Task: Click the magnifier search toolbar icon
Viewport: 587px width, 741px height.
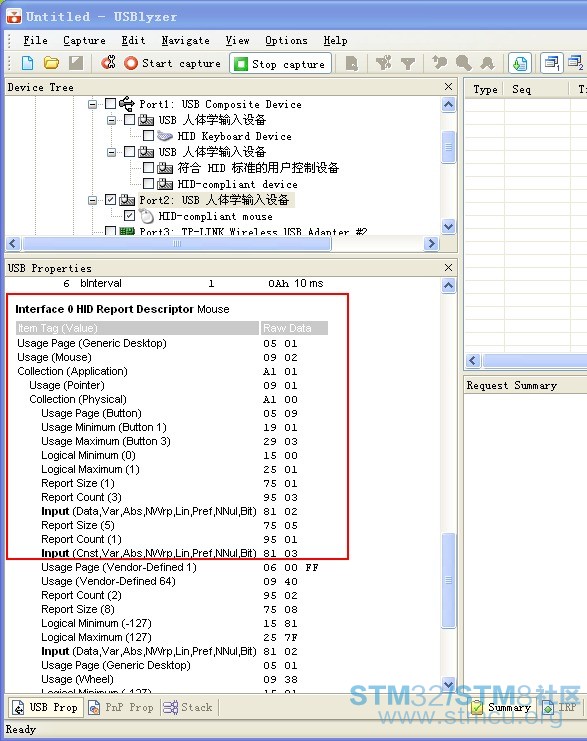Action: pyautogui.click(x=464, y=62)
